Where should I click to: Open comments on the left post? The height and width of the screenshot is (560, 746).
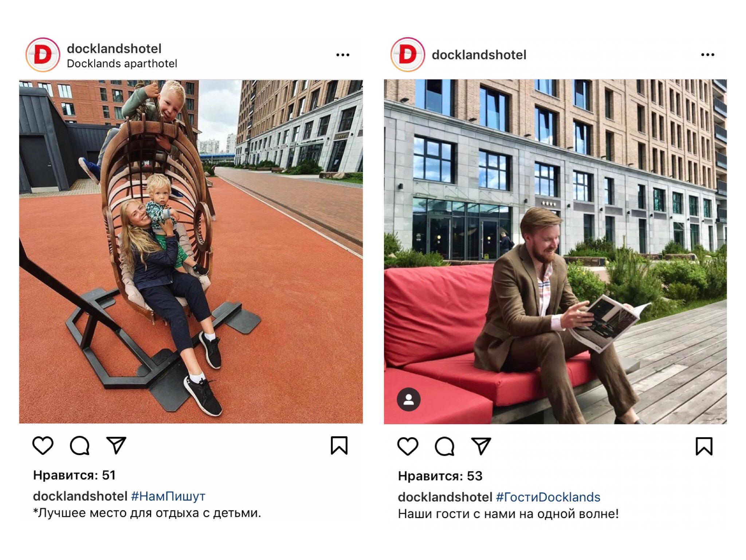point(80,445)
